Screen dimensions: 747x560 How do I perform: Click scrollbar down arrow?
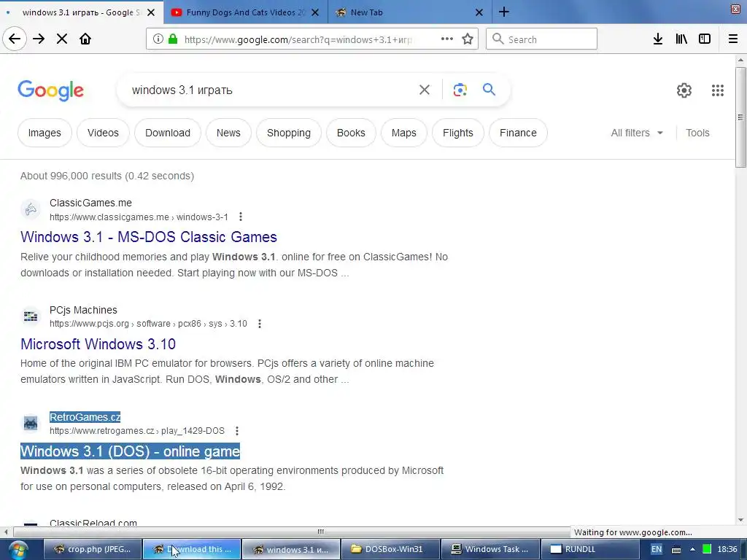point(740,520)
